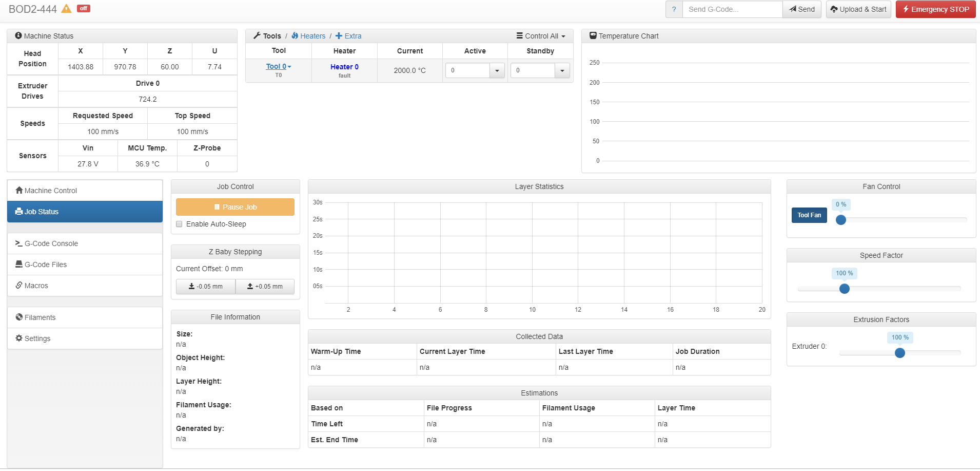Click the paper plane icon on Send
Screen dimensions: 980x471
point(793,9)
